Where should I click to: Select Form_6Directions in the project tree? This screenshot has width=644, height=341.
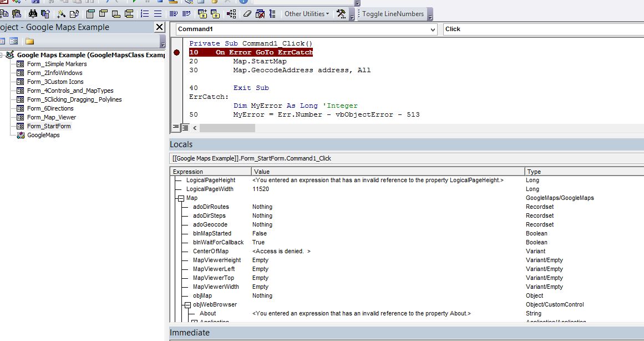tap(50, 108)
